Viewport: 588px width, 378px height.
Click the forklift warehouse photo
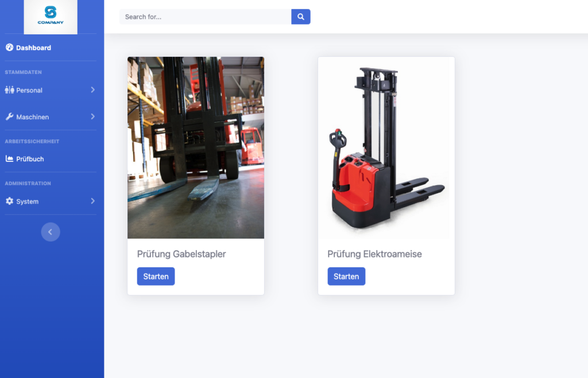coord(196,147)
